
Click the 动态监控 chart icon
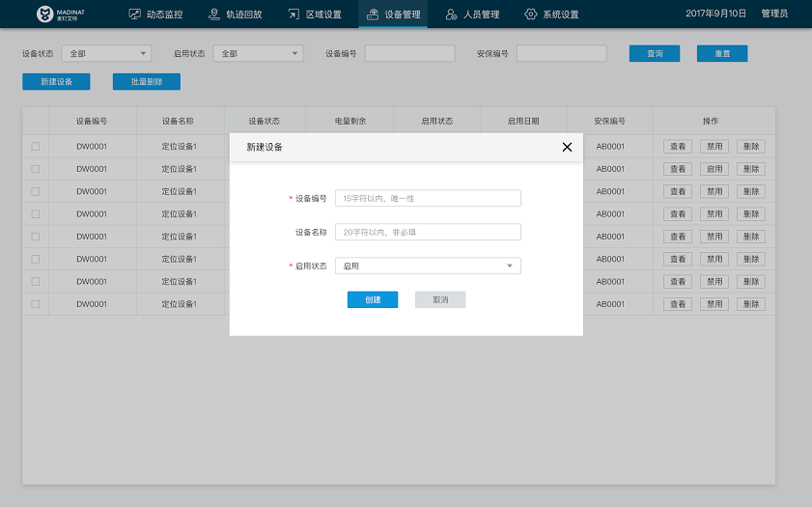tap(134, 14)
